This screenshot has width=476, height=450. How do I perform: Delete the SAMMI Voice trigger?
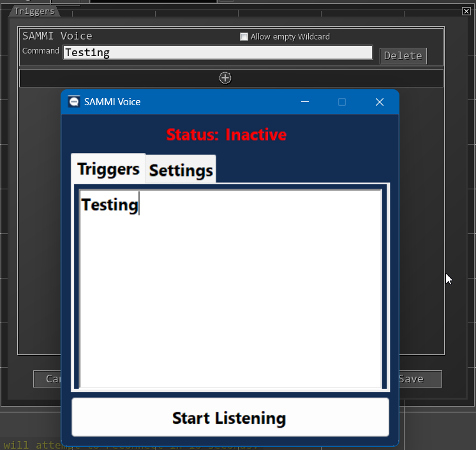[403, 56]
